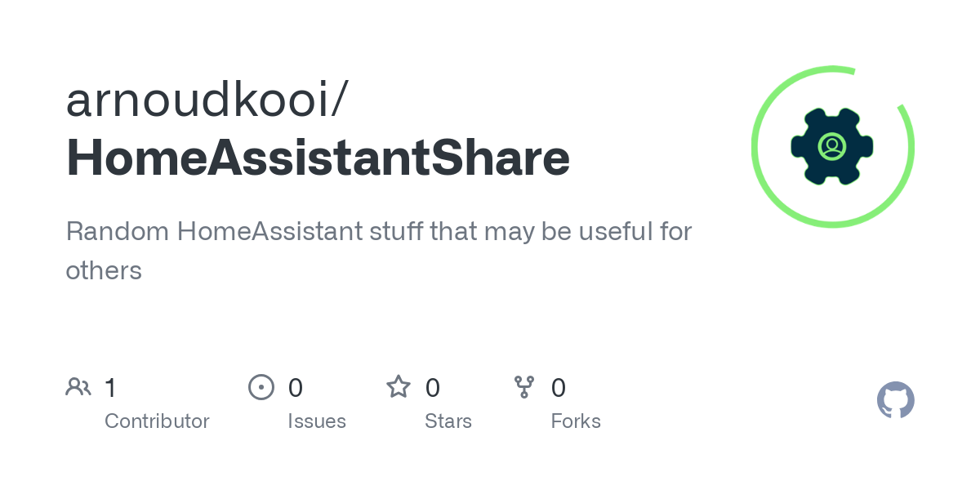This screenshot has width=980, height=490.
Task: Select the Issues label
Action: coord(317,421)
